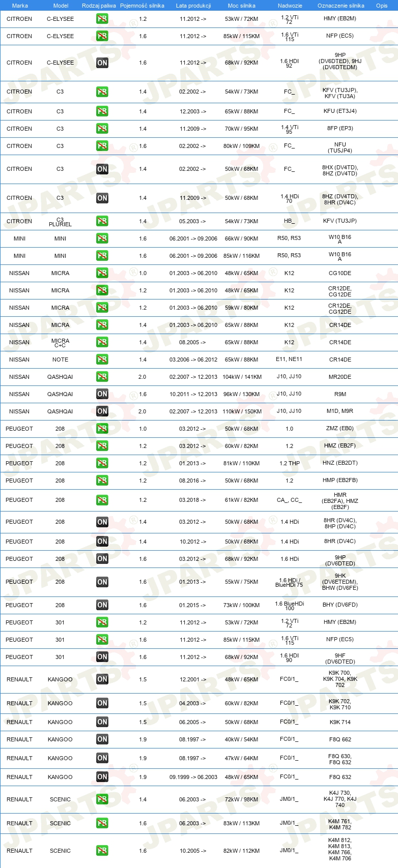Click the Lata produkcji column header
This screenshot has width=398, height=868.
(x=193, y=6)
